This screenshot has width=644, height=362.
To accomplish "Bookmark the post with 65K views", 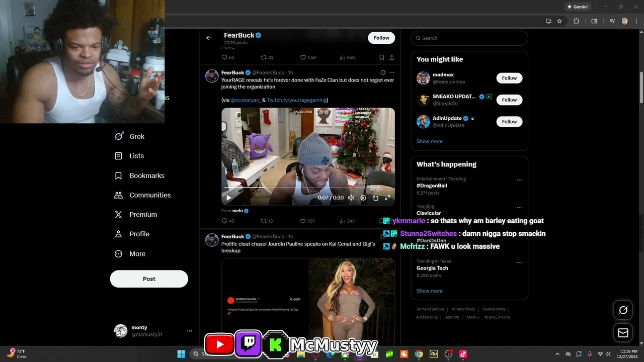I will (381, 57).
